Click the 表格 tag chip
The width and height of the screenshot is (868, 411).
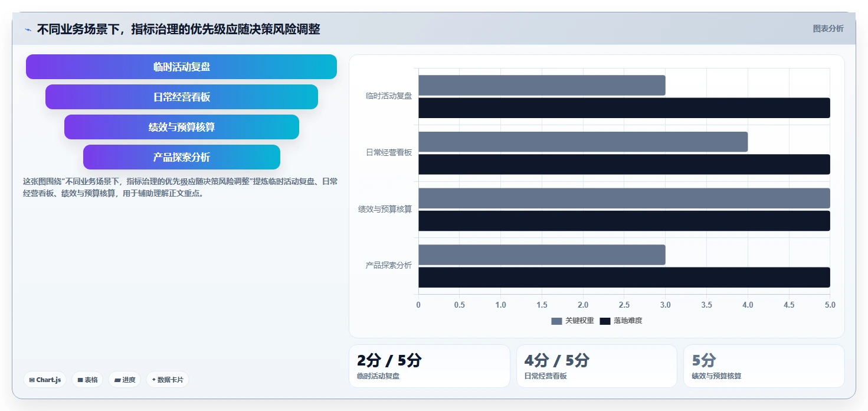click(x=87, y=380)
